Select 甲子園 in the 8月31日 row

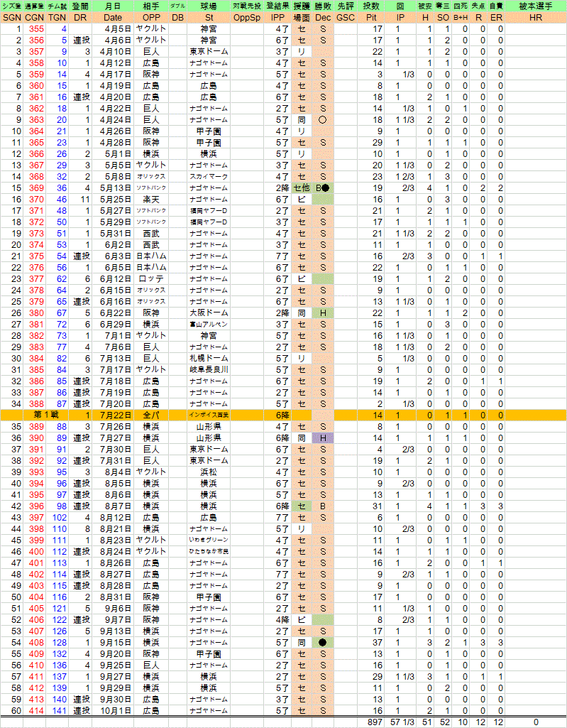point(209,597)
